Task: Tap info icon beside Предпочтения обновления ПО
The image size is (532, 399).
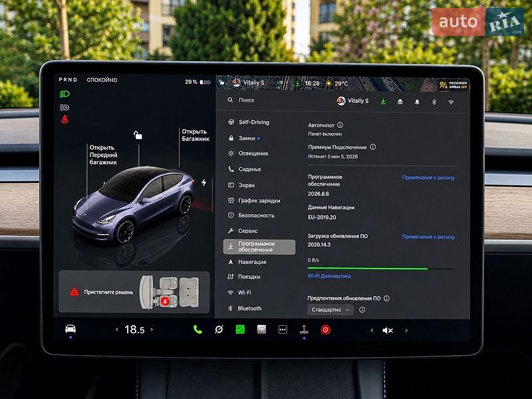Action: tap(386, 298)
